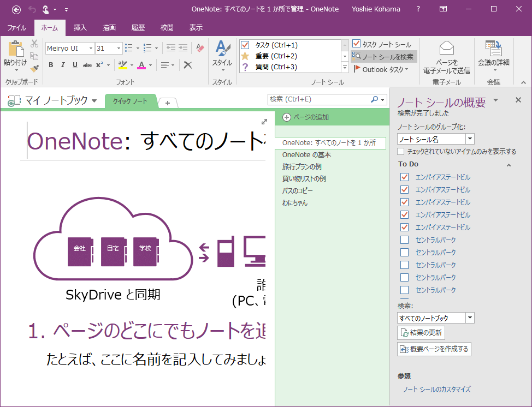
Task: Click ページを電子メールで送信 envelope icon
Action: point(446,48)
